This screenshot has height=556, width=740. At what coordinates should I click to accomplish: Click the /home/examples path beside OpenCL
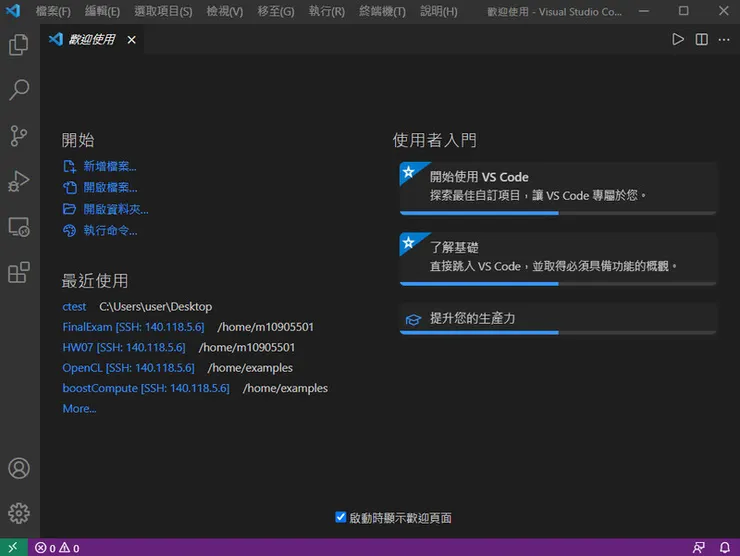(x=250, y=368)
